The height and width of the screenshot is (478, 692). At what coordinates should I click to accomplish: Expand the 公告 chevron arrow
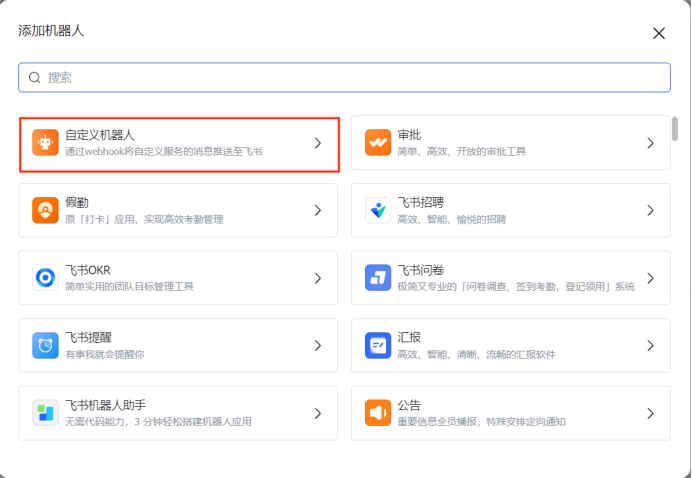point(650,413)
